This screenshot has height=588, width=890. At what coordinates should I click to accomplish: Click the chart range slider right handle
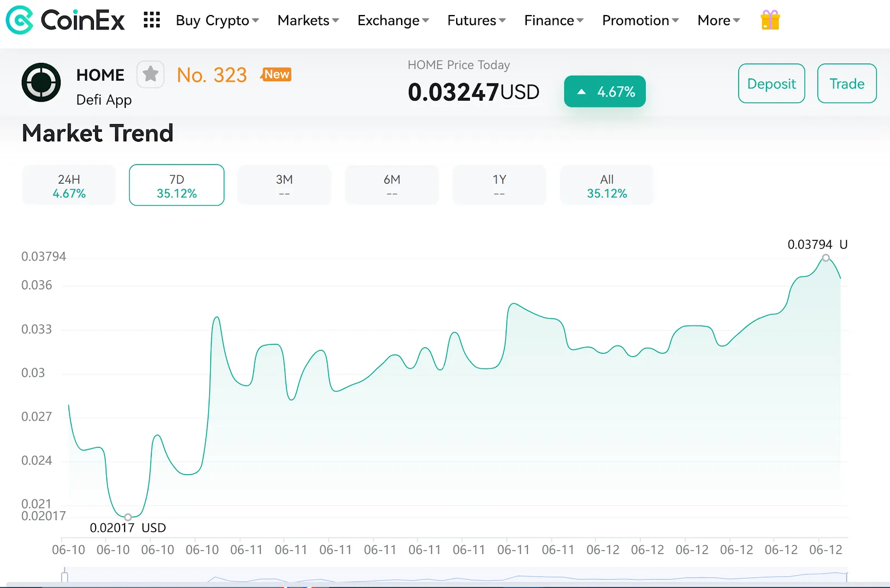coord(847,576)
